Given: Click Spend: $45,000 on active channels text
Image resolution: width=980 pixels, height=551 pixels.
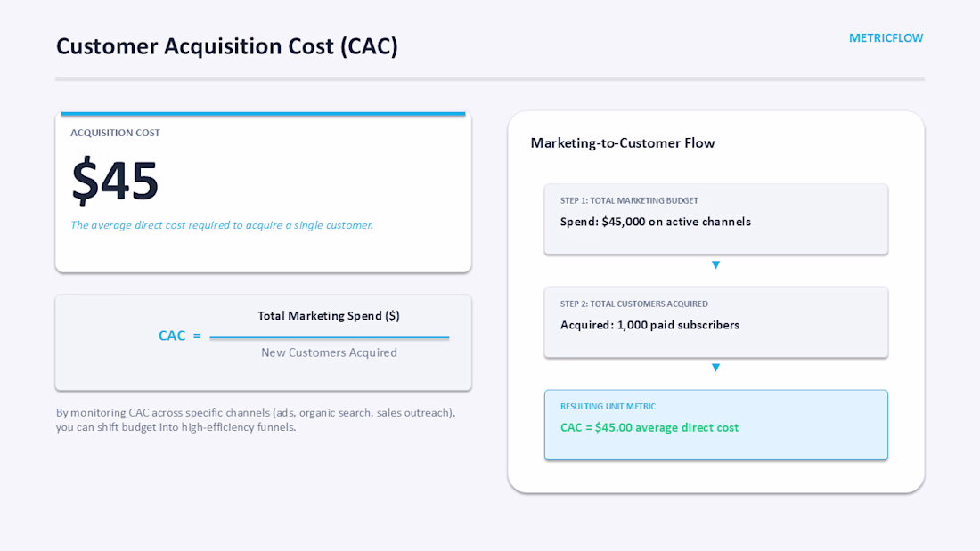Looking at the screenshot, I should click(x=655, y=222).
